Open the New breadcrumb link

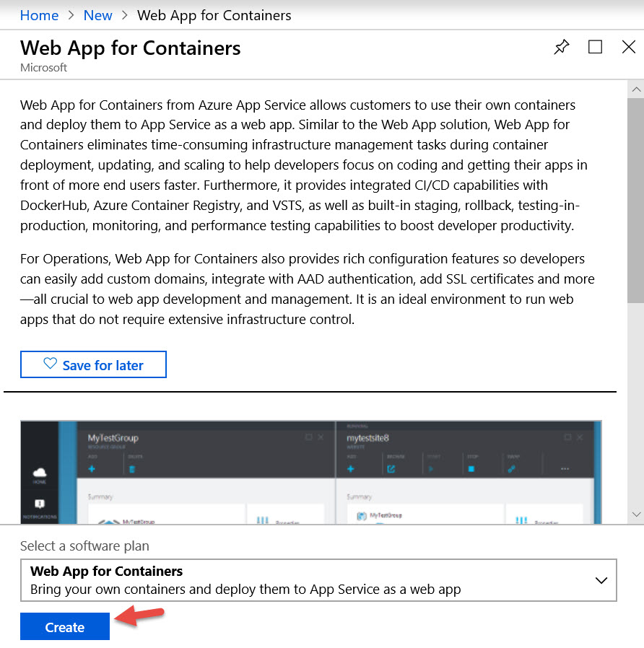coord(97,15)
